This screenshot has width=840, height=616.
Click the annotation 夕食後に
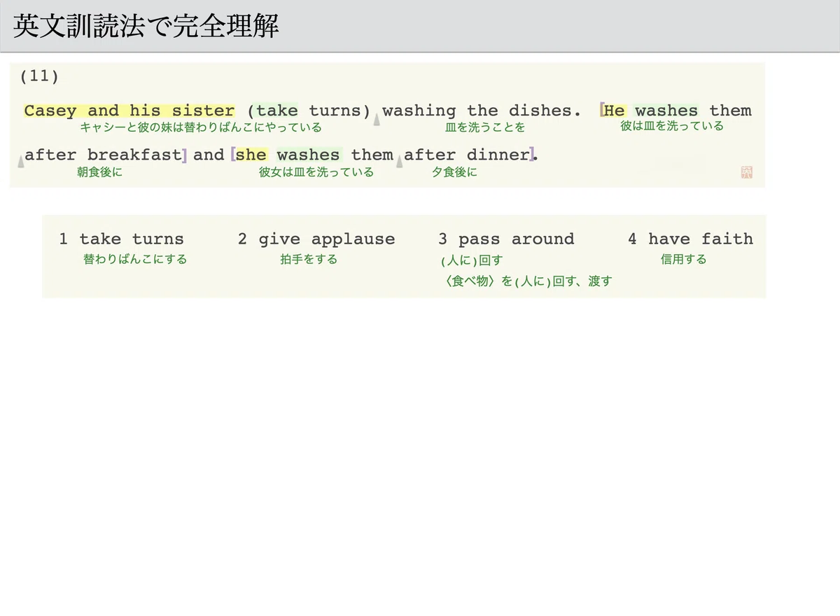tap(454, 171)
